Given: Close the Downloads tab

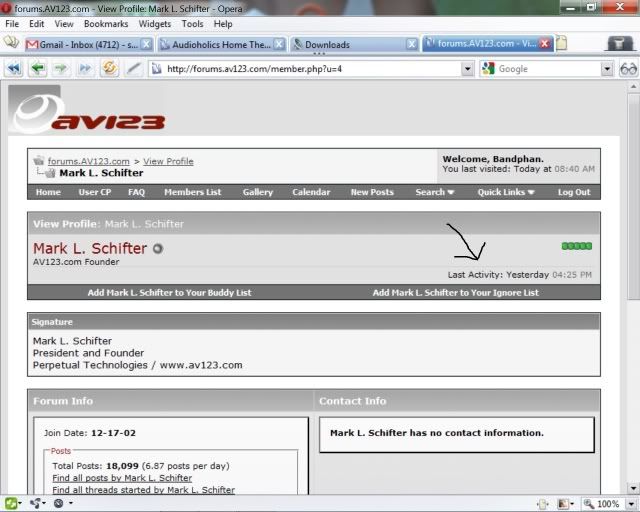Looking at the screenshot, I should click(x=412, y=44).
